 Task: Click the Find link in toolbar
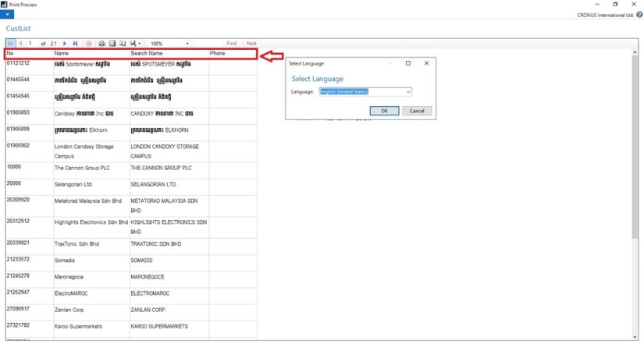[231, 44]
